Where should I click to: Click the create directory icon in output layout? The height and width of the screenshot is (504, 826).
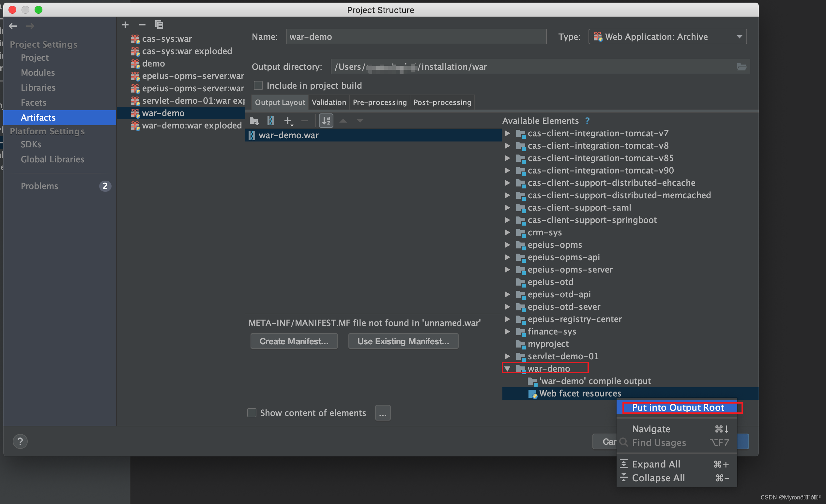click(x=254, y=121)
